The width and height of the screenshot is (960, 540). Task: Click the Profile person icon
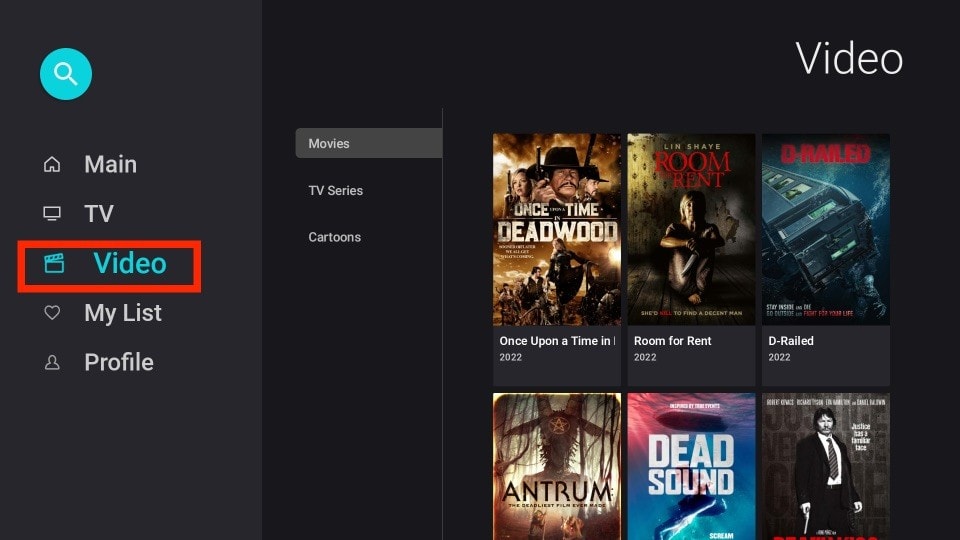52,362
